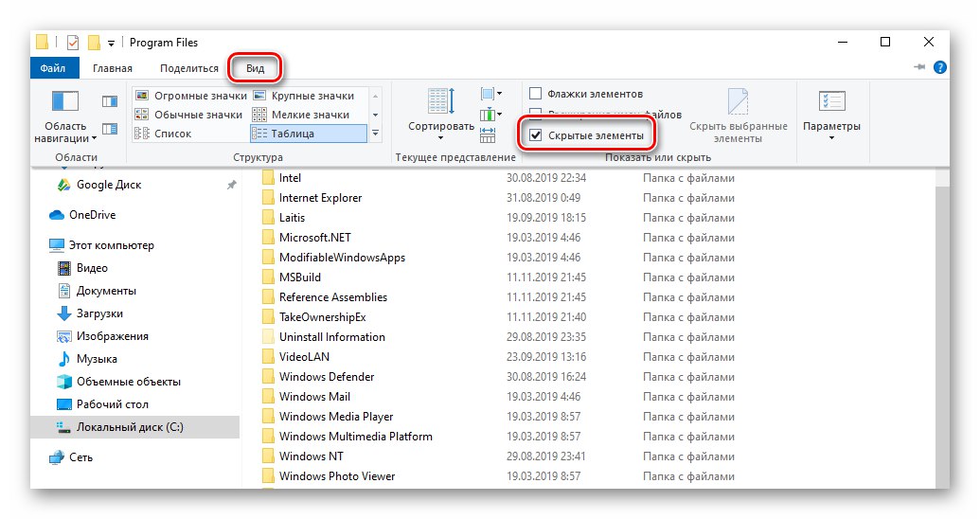980x519 pixels.
Task: Click the layout gallery scroll-down arrow
Action: pos(375,115)
